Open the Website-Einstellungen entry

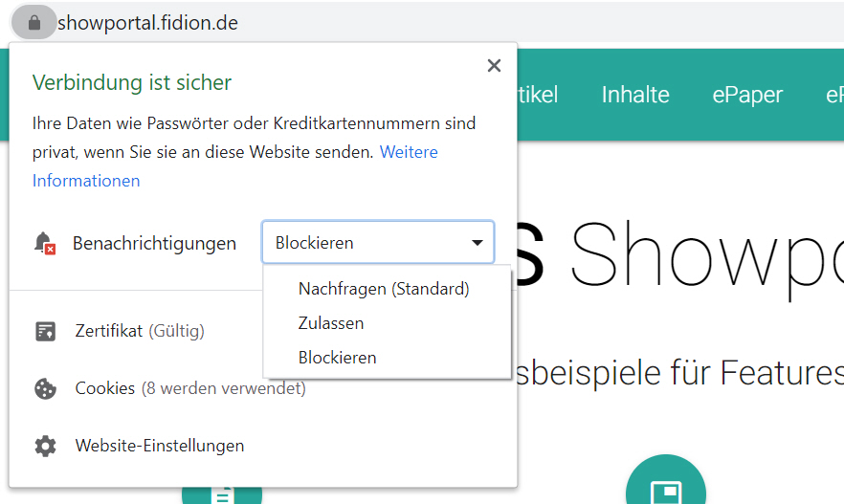(x=160, y=447)
